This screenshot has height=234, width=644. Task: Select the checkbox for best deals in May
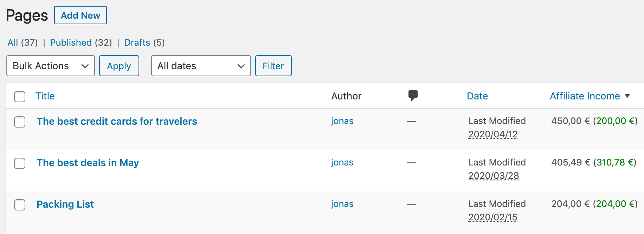[x=20, y=163]
